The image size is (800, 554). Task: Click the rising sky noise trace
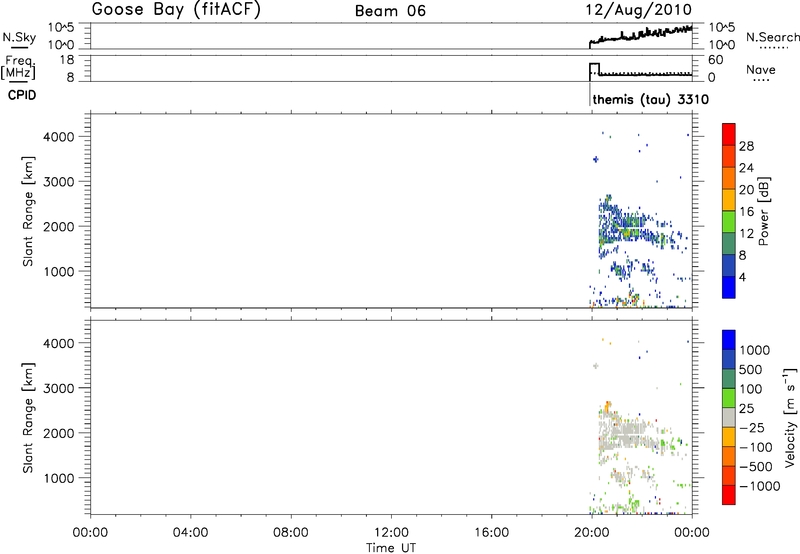641,35
